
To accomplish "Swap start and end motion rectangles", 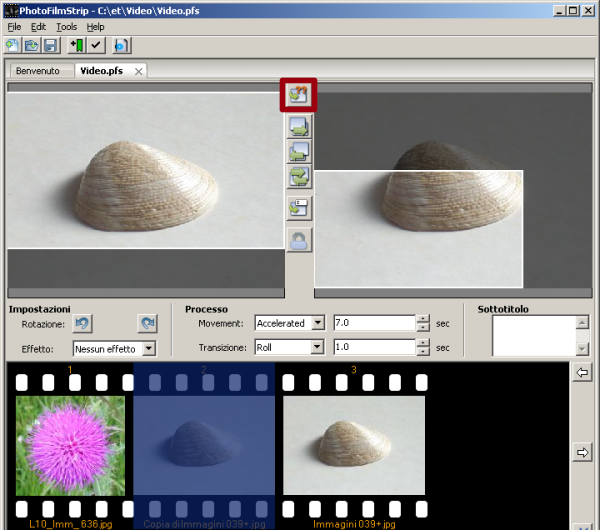I will click(x=299, y=177).
